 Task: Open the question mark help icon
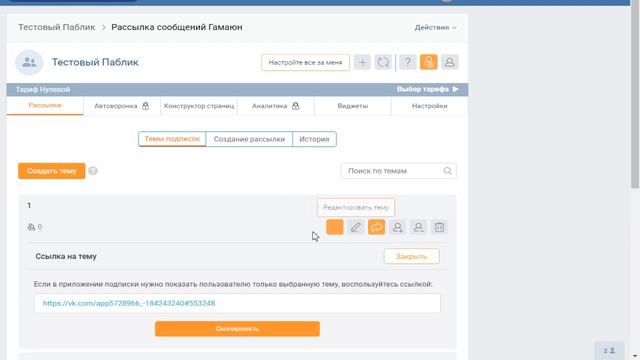click(407, 62)
